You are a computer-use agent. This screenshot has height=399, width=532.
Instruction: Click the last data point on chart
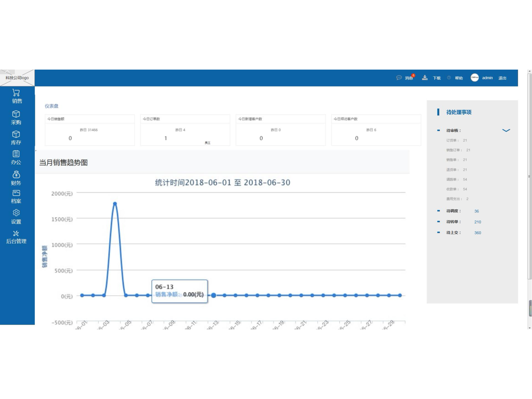400,295
